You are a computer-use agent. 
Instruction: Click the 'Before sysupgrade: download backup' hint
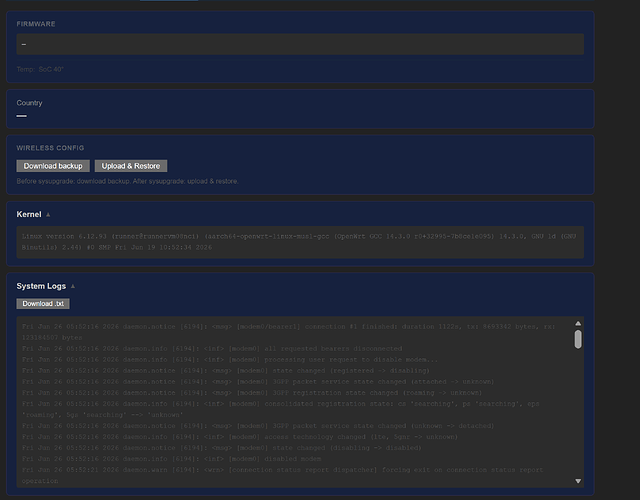pyautogui.click(x=127, y=181)
